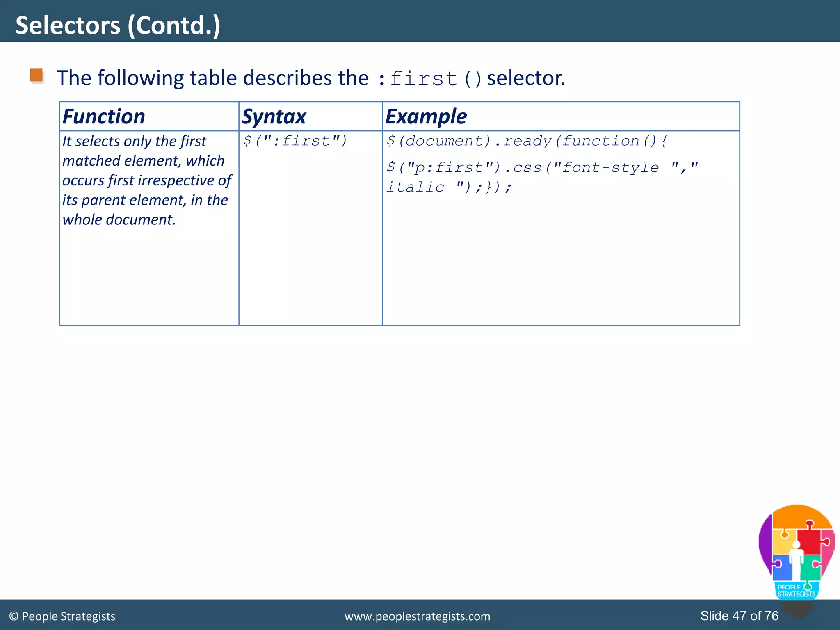840x630 pixels.
Task: Click 'The following table describes the' sentence
Action: (213, 78)
